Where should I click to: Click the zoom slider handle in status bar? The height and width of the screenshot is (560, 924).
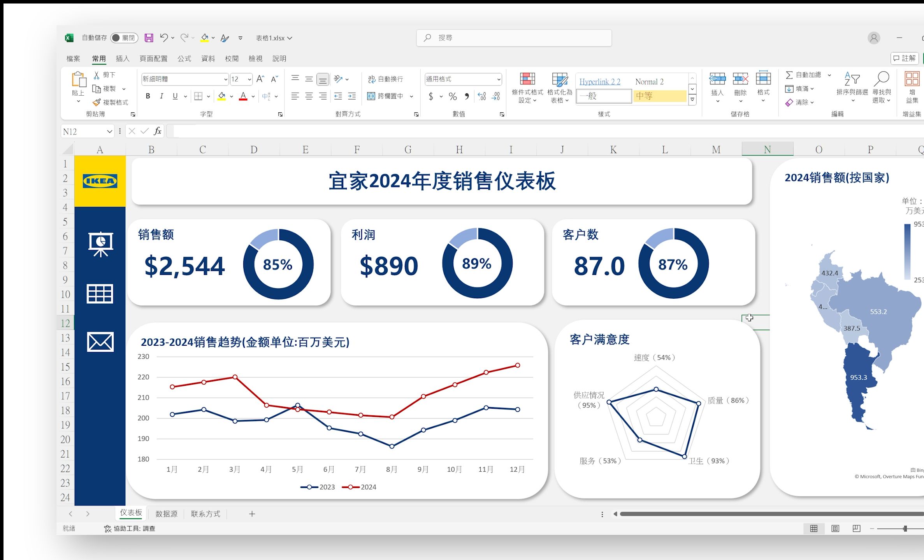click(x=905, y=528)
